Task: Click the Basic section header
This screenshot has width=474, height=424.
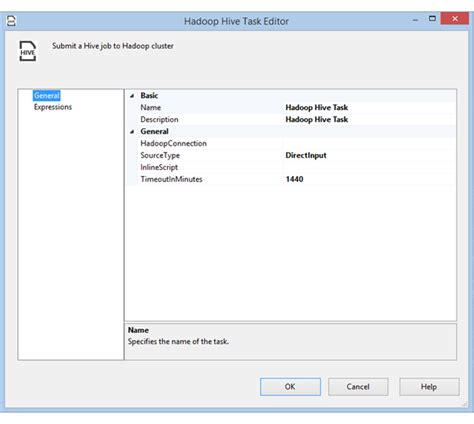Action: click(x=149, y=96)
